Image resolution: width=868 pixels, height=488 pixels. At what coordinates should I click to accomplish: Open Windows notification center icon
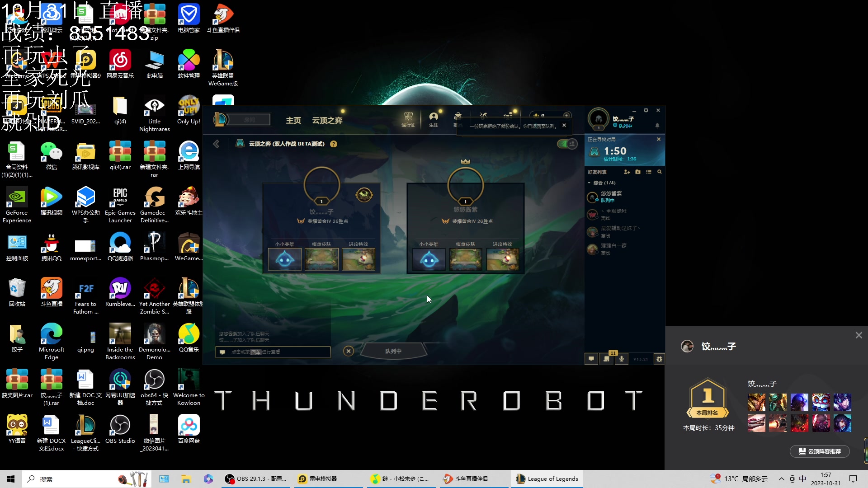click(x=853, y=479)
